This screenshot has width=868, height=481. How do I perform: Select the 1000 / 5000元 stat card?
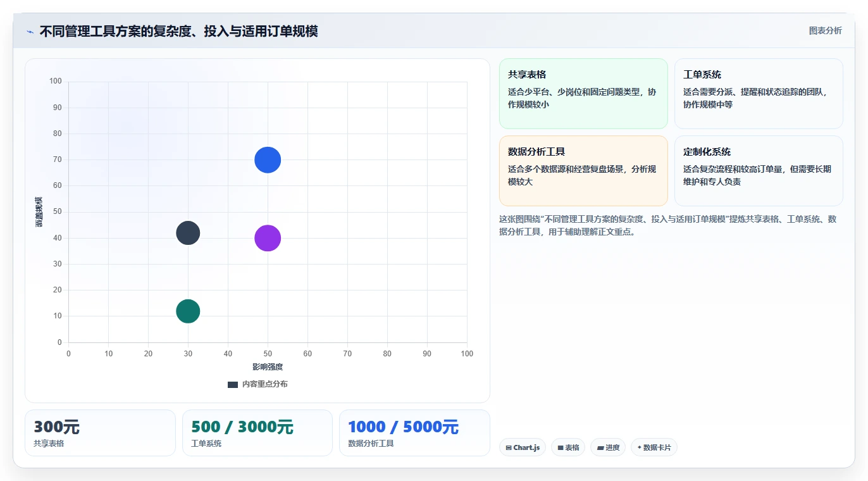click(414, 433)
